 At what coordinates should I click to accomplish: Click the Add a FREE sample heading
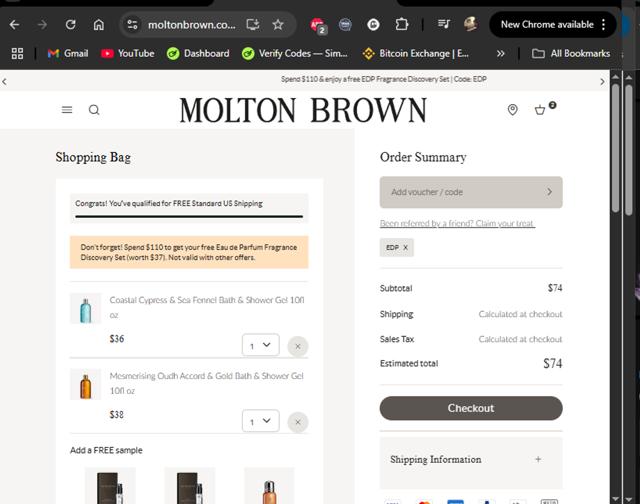coord(106,450)
